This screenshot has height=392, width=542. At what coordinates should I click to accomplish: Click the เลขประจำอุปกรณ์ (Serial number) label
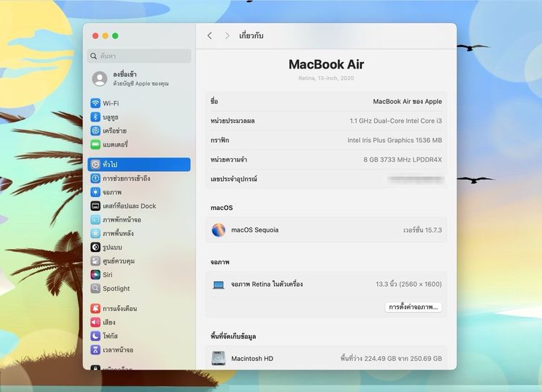point(234,179)
